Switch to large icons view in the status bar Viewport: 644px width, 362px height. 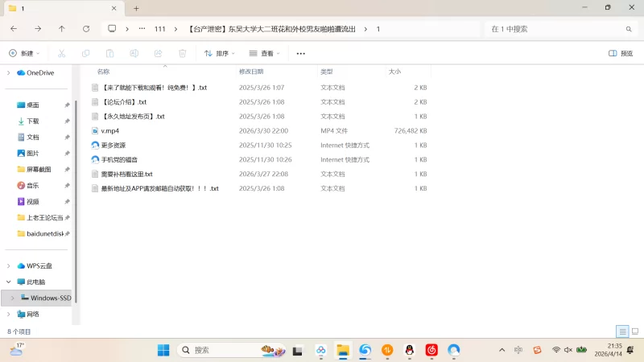(634, 331)
